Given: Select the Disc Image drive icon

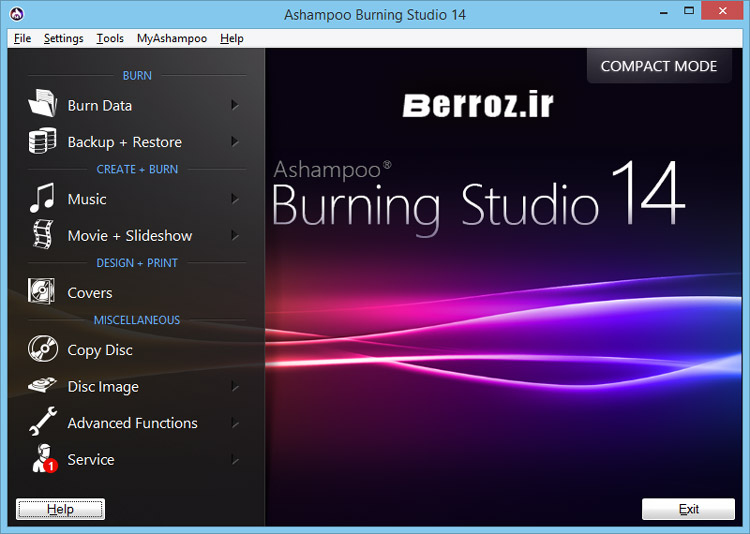Looking at the screenshot, I should 43,387.
